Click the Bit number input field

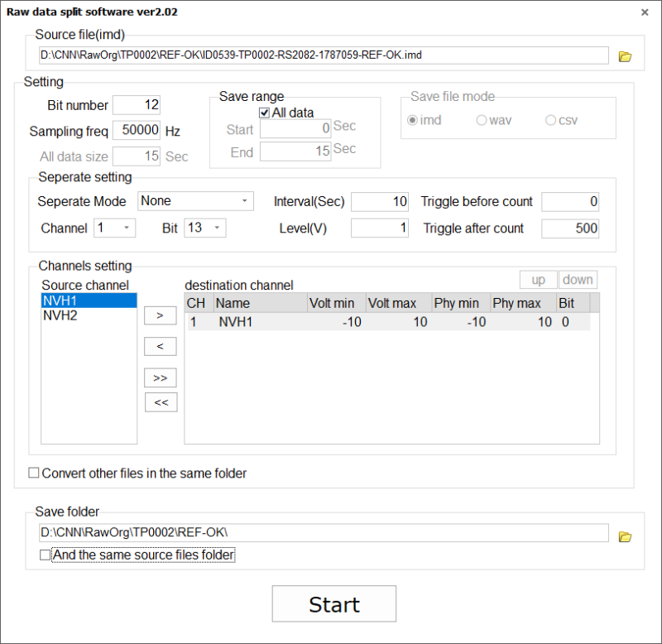[x=137, y=105]
